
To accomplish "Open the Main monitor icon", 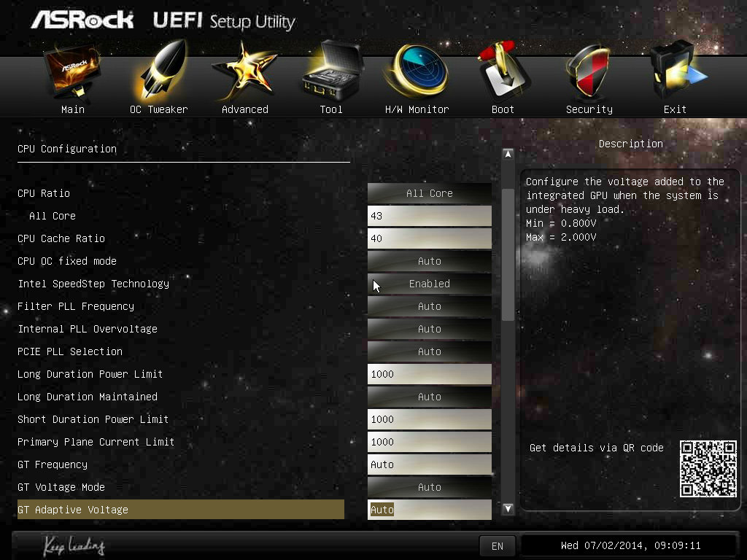I will [x=73, y=71].
